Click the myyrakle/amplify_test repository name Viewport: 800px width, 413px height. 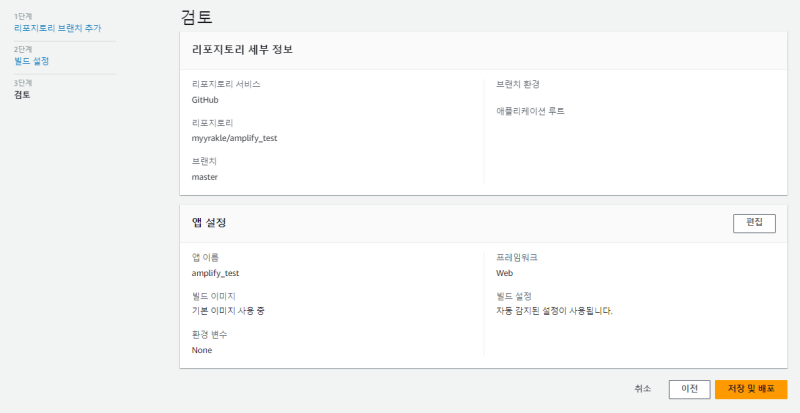[x=234, y=138]
